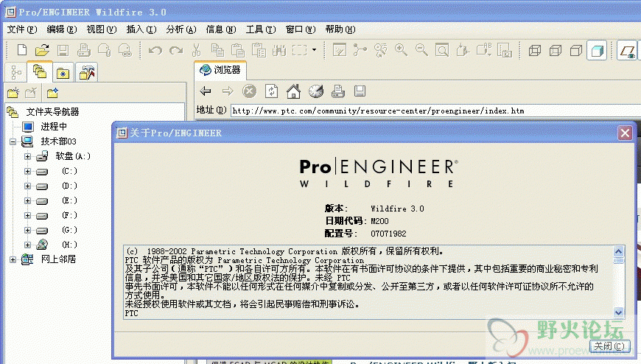Select Shaded display mode icon
Viewport: 641px width, 364px height.
tap(597, 50)
